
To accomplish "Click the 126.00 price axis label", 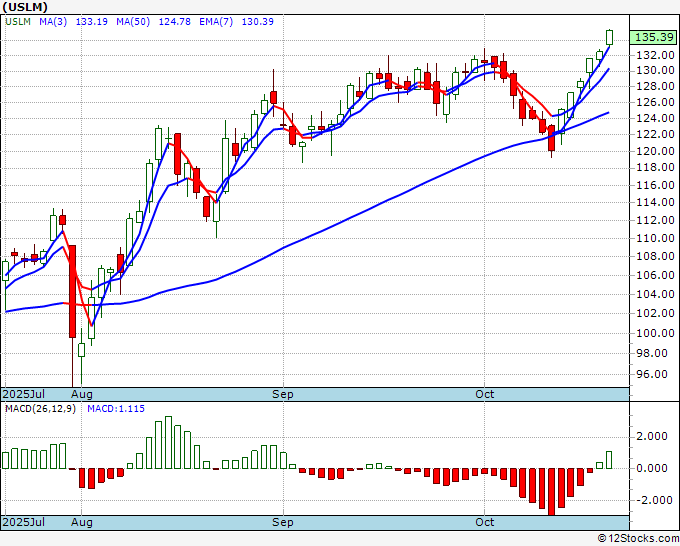I will tap(655, 102).
